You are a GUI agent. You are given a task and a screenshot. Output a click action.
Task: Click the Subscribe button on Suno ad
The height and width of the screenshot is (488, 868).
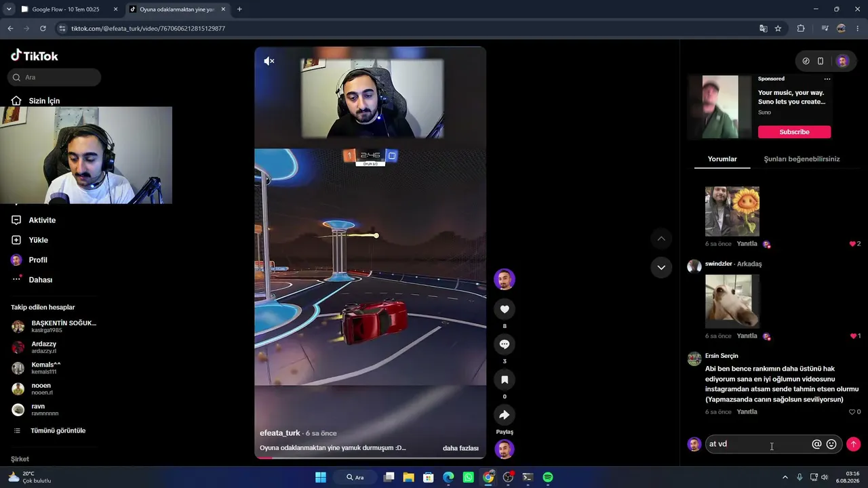[x=794, y=132]
